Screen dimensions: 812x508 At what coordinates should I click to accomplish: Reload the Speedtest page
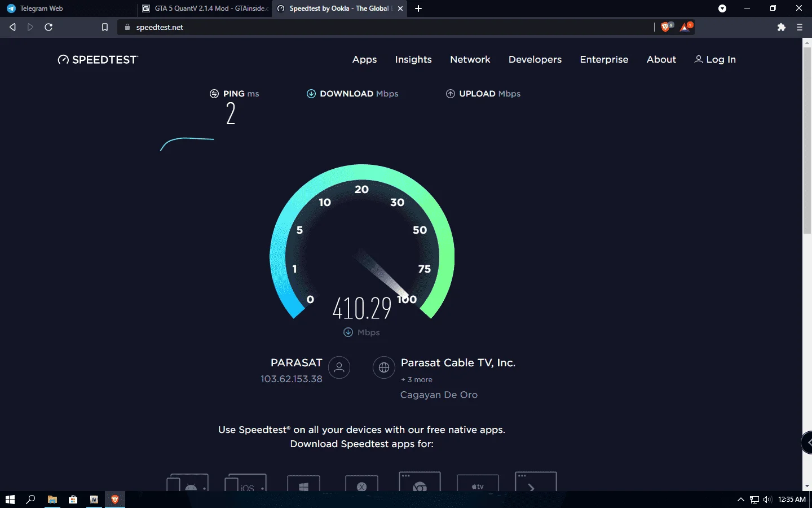point(48,27)
